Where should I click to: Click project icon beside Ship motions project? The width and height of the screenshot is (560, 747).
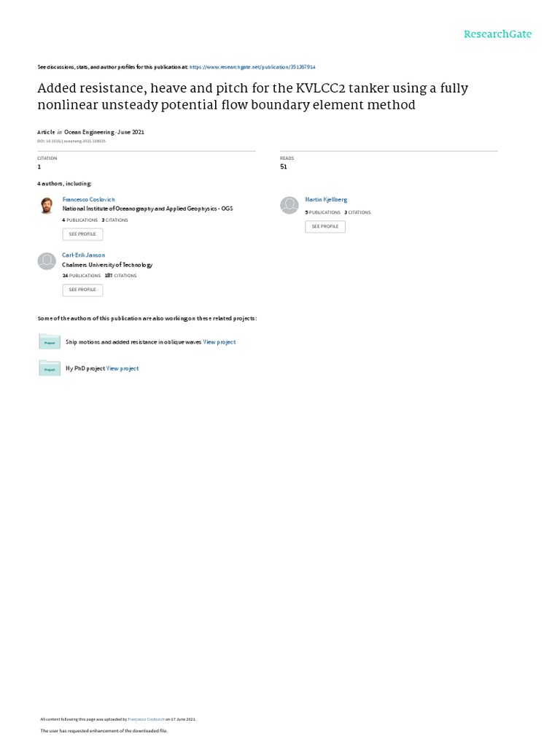(50, 341)
